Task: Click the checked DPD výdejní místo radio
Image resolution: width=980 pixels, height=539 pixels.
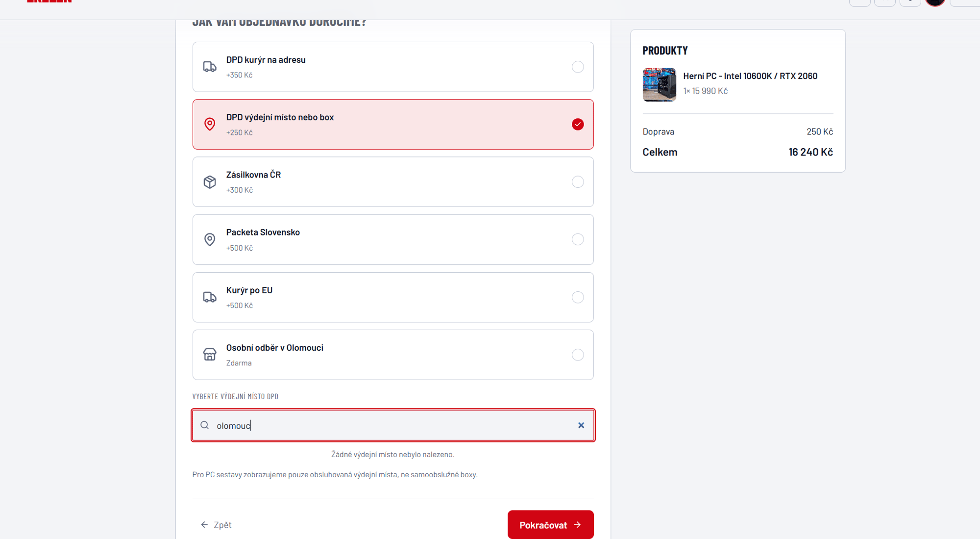Action: 578,124
